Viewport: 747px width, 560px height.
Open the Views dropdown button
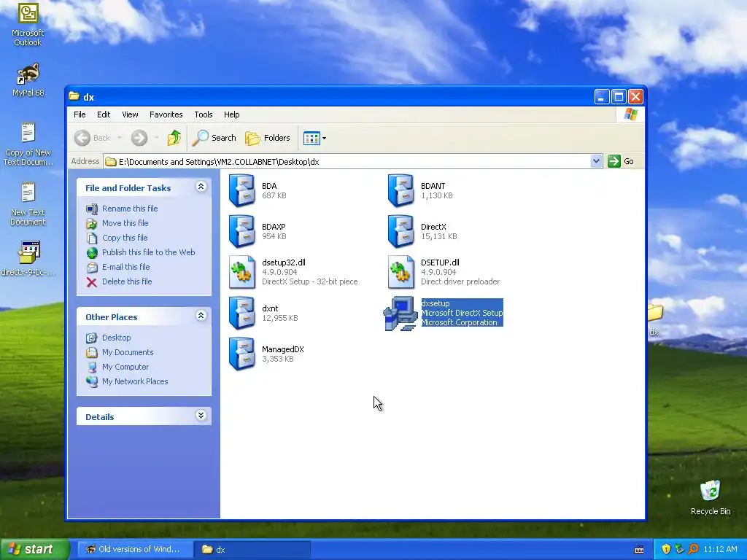tap(315, 138)
